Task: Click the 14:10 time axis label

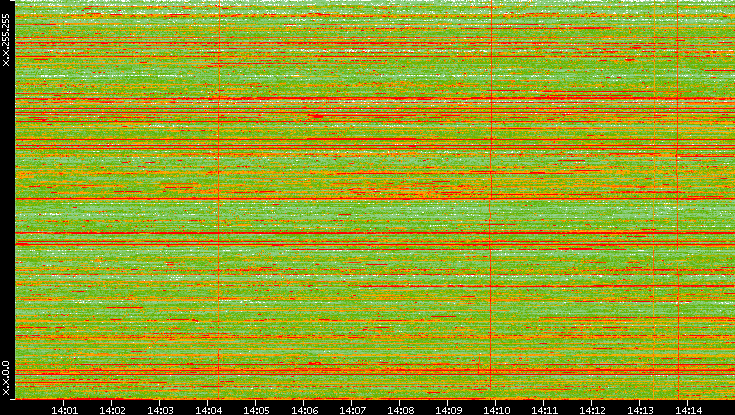Action: click(x=497, y=410)
